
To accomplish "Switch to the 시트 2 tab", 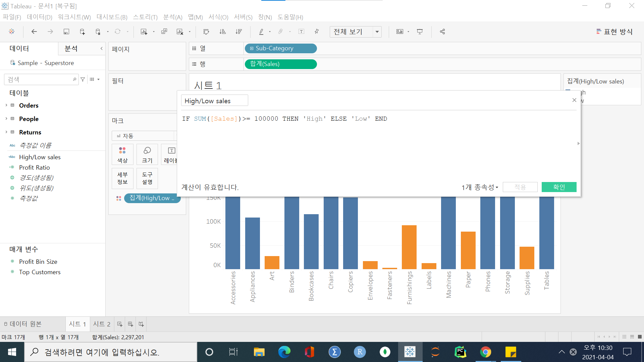I will coord(102,324).
